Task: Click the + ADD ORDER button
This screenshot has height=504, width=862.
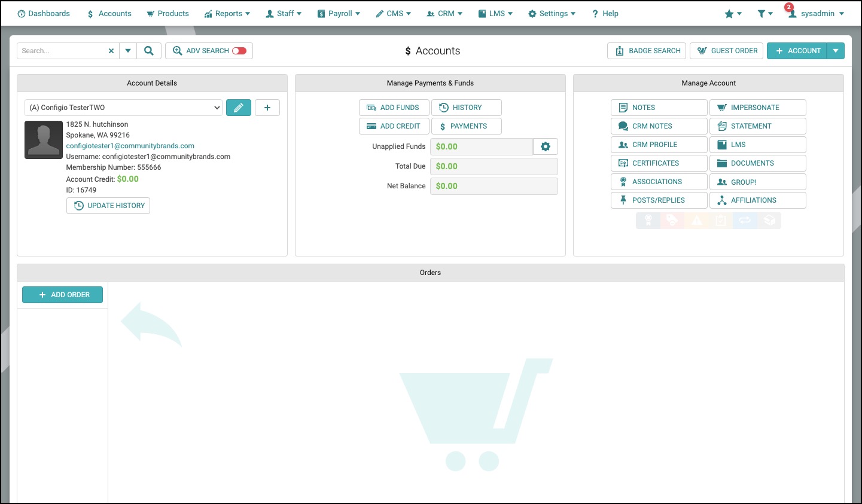Action: tap(63, 295)
